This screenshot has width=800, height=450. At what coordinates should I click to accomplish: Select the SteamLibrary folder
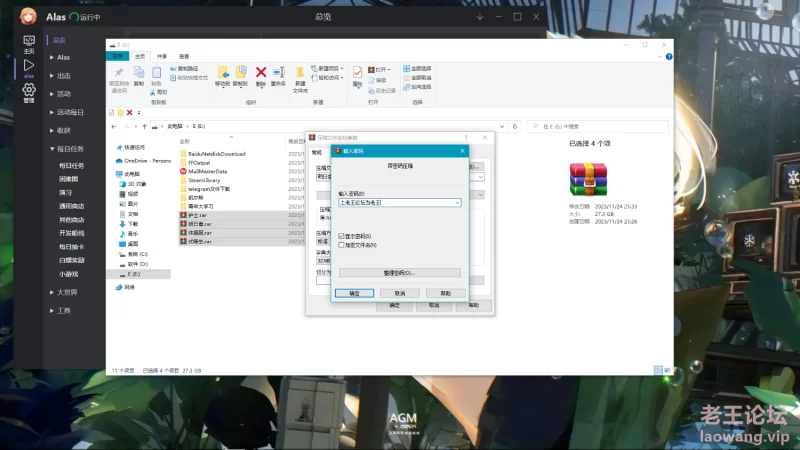(200, 181)
